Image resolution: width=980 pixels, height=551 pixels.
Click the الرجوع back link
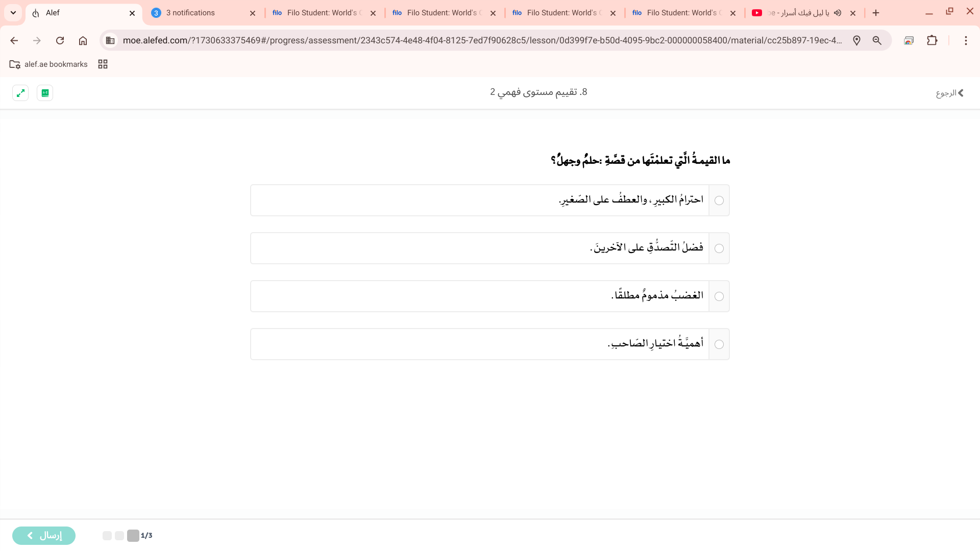click(x=949, y=93)
